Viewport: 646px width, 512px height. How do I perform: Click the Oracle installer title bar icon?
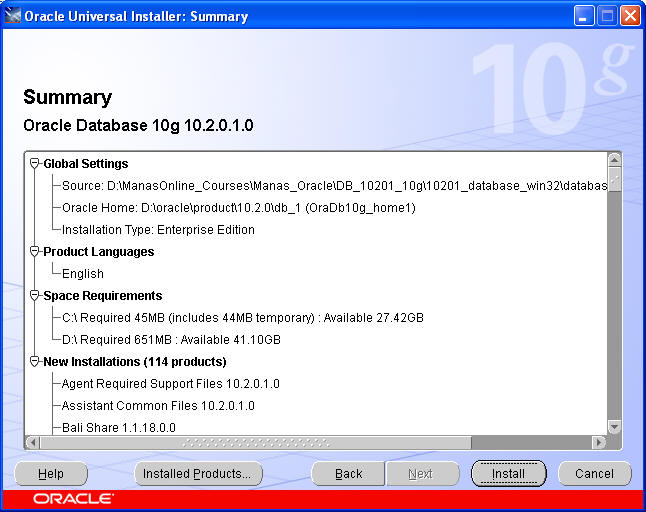coord(13,16)
